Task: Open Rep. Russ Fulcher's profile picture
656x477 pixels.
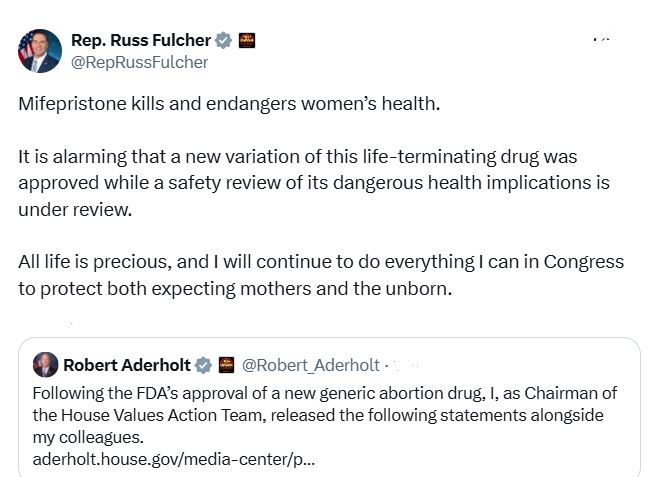Action: pos(39,50)
